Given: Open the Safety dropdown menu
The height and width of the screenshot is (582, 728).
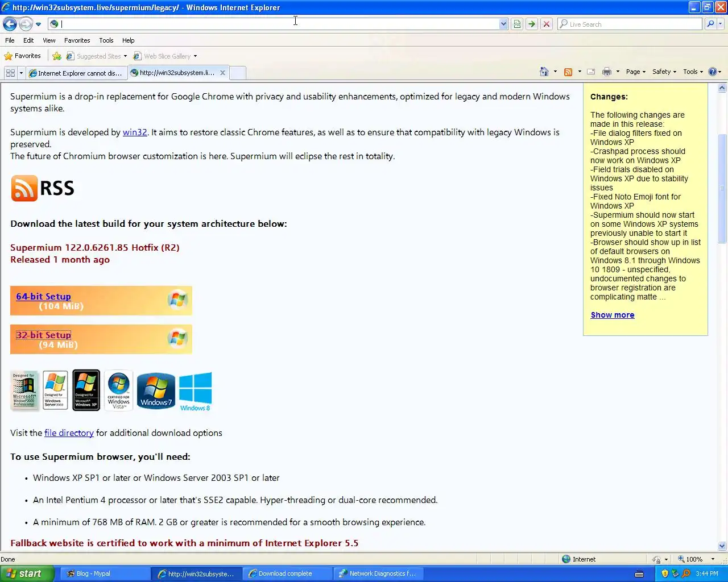Looking at the screenshot, I should [x=664, y=72].
